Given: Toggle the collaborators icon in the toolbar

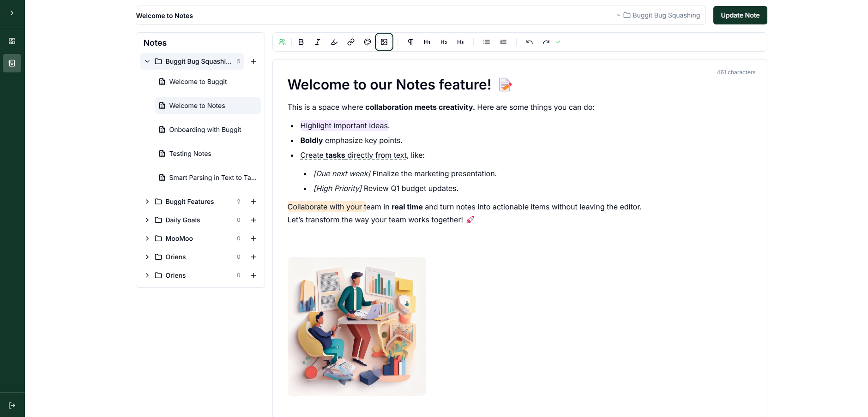Looking at the screenshot, I should [282, 42].
